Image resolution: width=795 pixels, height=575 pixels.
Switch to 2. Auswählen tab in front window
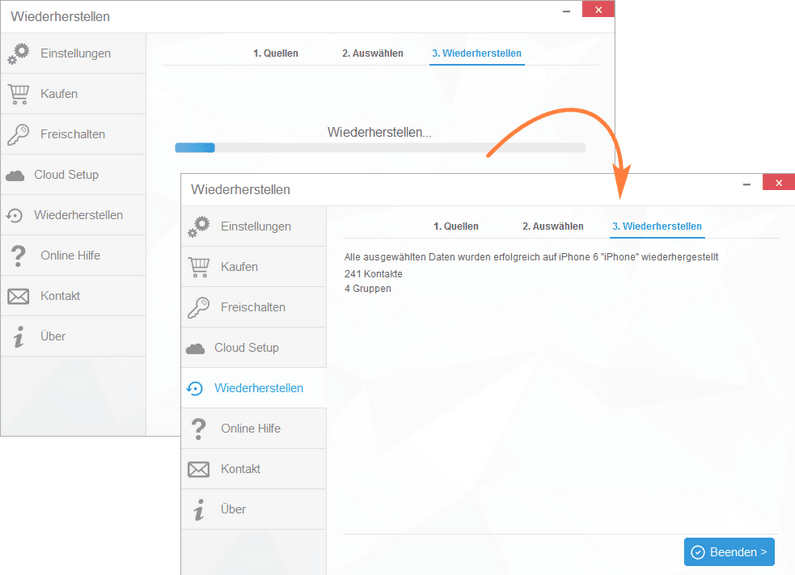pyautogui.click(x=553, y=226)
